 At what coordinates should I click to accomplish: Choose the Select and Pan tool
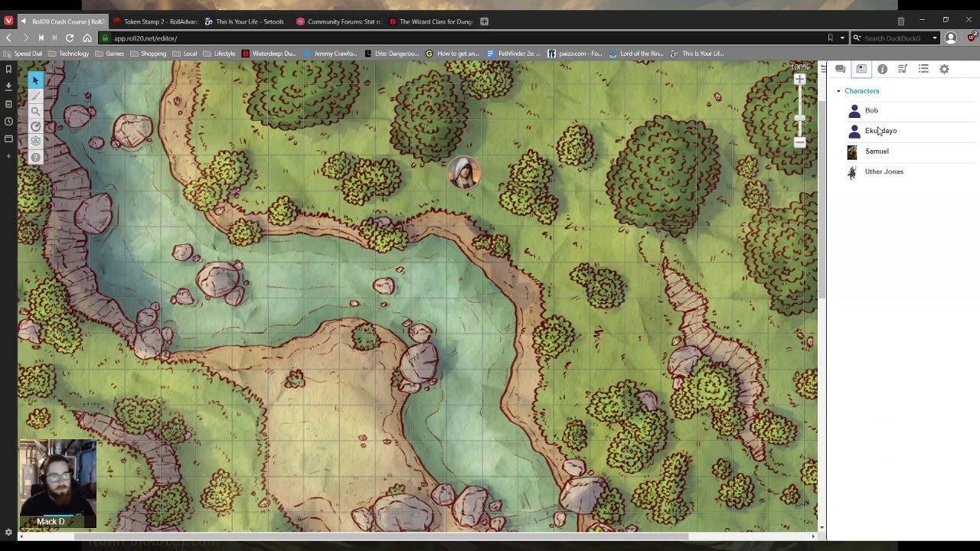pyautogui.click(x=35, y=80)
